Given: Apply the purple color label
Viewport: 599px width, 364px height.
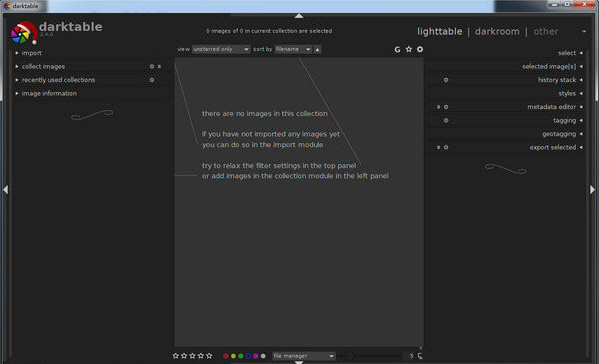Looking at the screenshot, I should pos(256,356).
